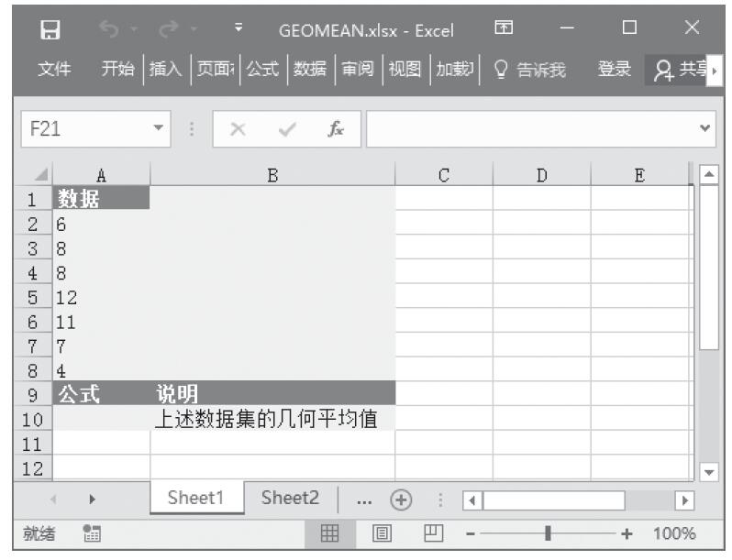Click the Ribbon Display Options icon
This screenshot has width=732, height=560.
(x=504, y=30)
